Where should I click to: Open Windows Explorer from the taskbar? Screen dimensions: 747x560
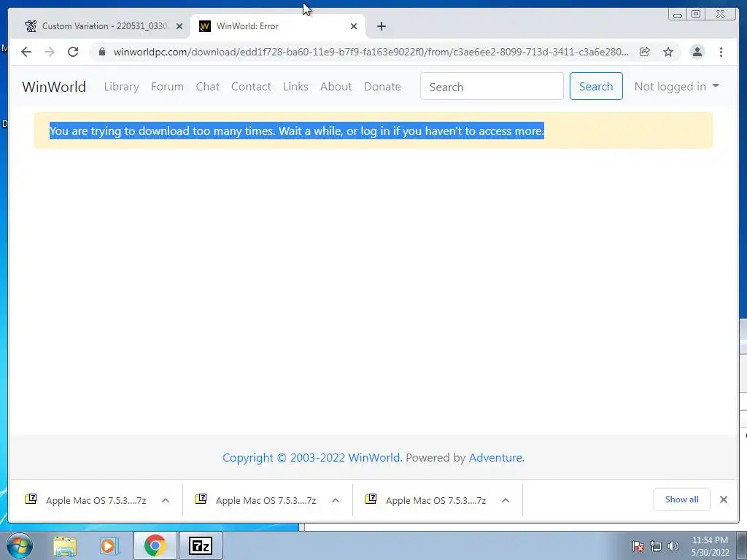pyautogui.click(x=65, y=545)
